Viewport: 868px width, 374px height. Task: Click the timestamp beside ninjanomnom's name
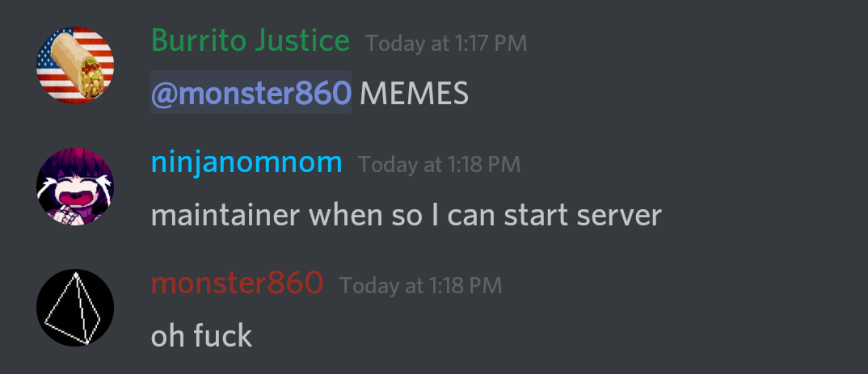click(x=440, y=165)
